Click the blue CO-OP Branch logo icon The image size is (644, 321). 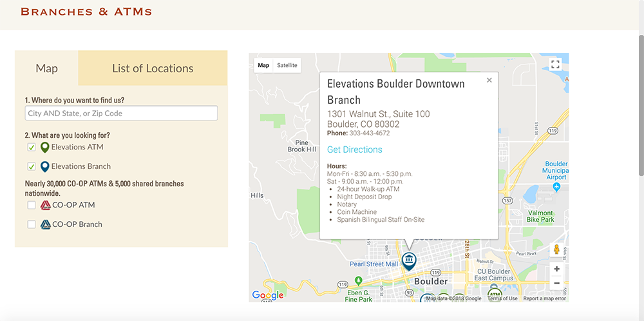pos(45,224)
